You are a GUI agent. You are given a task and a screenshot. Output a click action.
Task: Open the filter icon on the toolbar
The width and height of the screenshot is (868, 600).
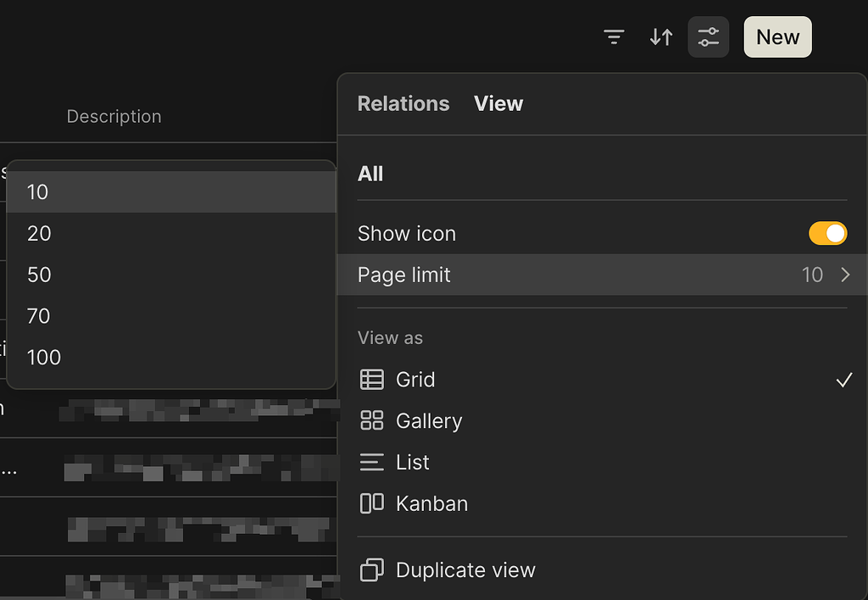pos(614,36)
